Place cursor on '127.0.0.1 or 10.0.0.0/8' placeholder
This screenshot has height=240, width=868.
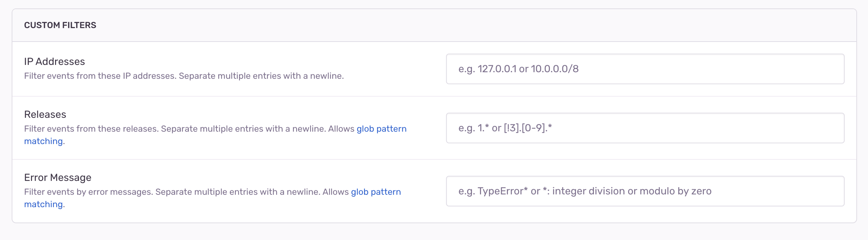(x=528, y=69)
